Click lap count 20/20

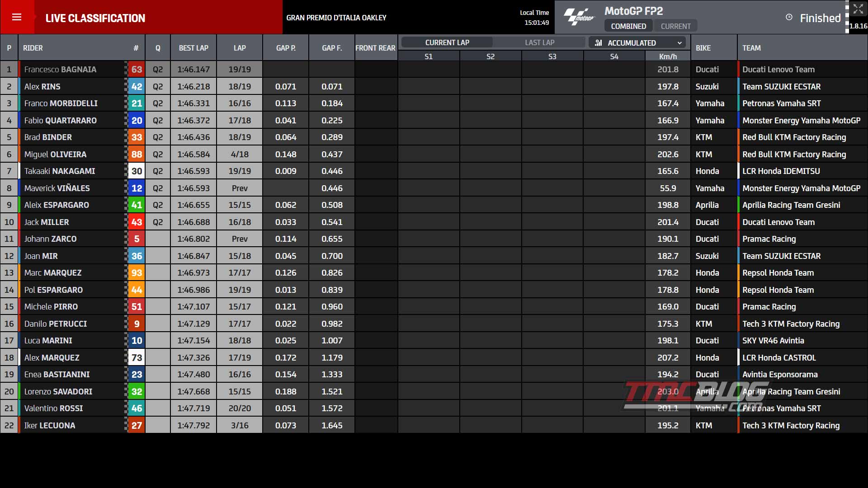(240, 408)
